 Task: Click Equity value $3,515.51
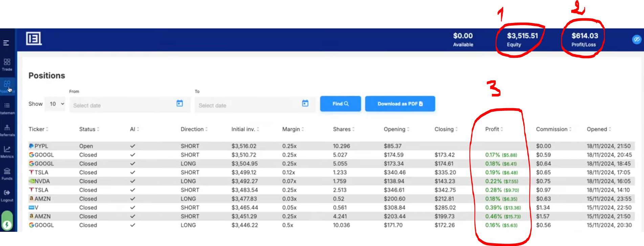coord(522,36)
